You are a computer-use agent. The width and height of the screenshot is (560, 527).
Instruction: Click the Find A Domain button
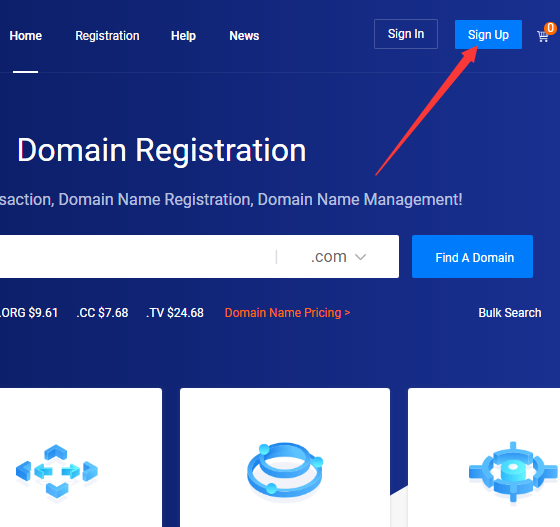pos(472,257)
